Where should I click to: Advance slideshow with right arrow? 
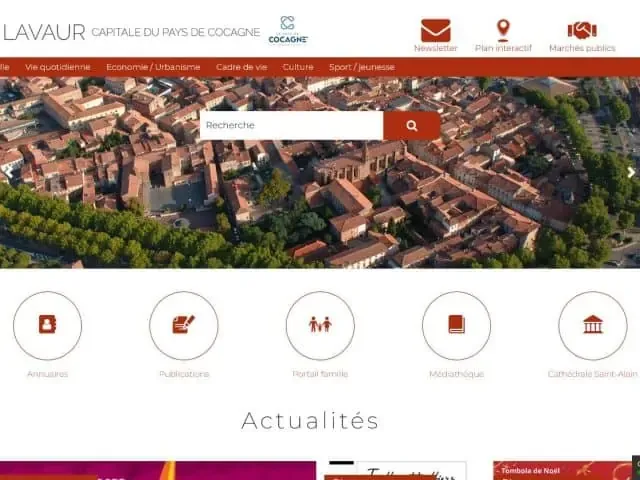pos(631,172)
